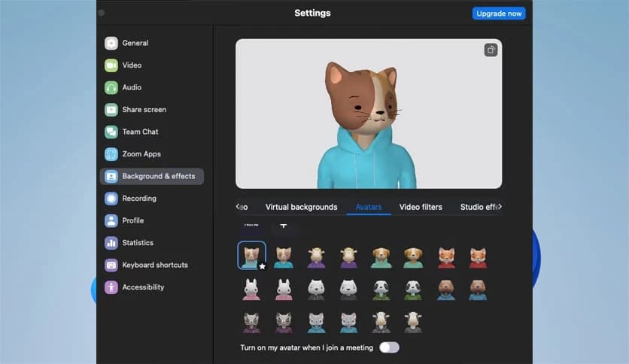This screenshot has width=629, height=364.
Task: Choose cow avatar in purple hoodie
Action: pos(316,257)
